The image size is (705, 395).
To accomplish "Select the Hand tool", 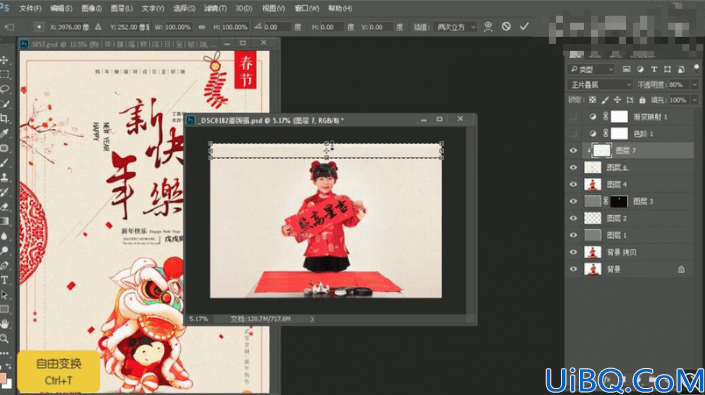I will pyautogui.click(x=4, y=324).
